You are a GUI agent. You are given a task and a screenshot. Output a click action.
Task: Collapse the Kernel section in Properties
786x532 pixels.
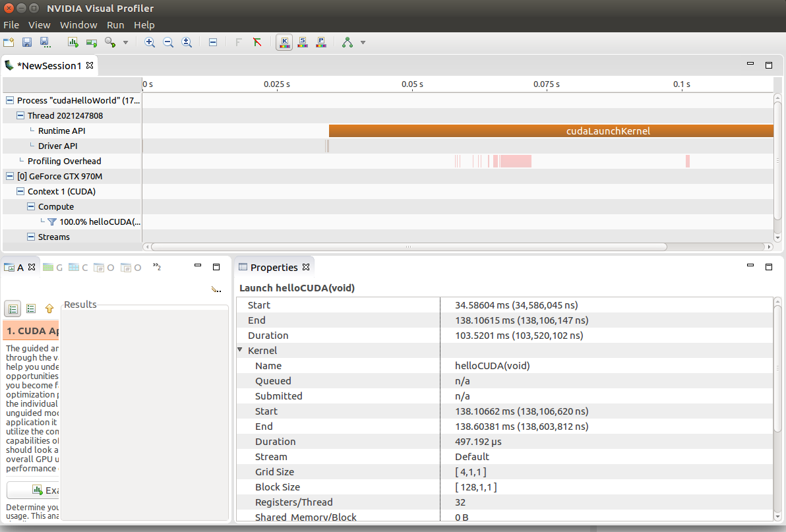pos(240,349)
